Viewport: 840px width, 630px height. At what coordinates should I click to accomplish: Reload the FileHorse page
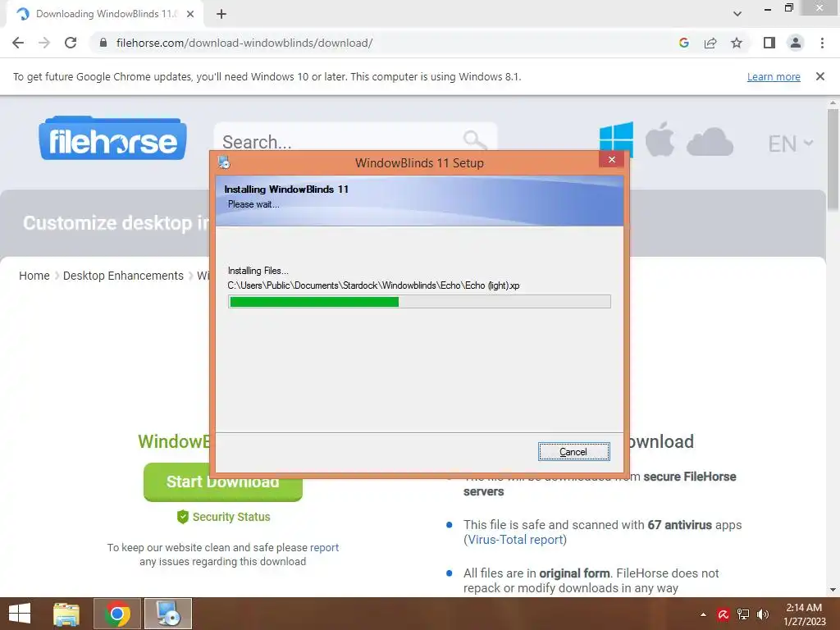[71, 43]
